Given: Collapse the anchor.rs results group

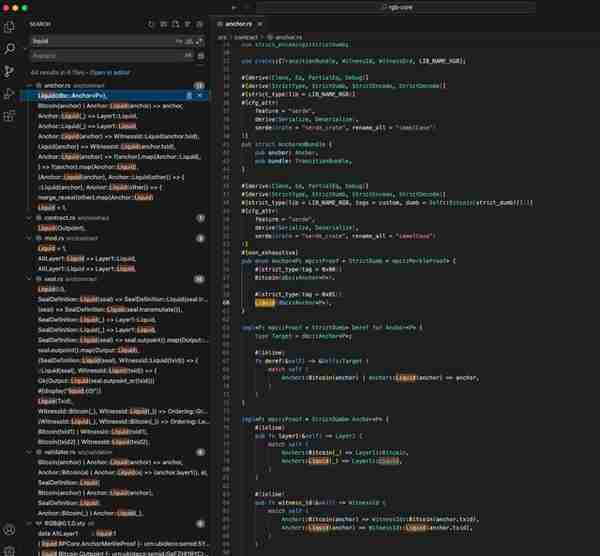Looking at the screenshot, I should (x=29, y=85).
